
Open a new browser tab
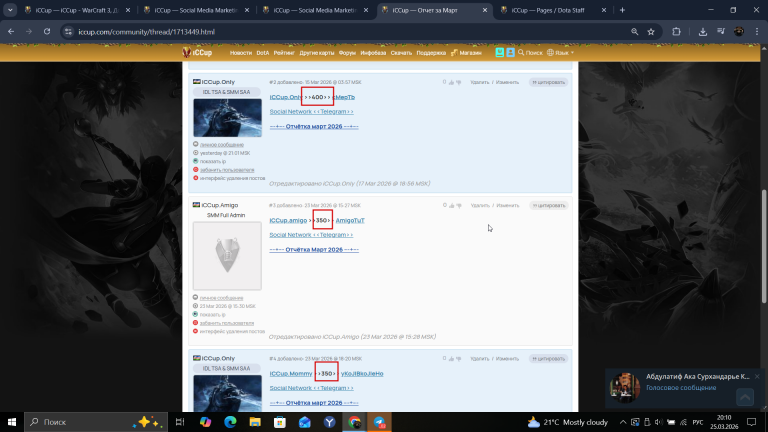coord(622,10)
